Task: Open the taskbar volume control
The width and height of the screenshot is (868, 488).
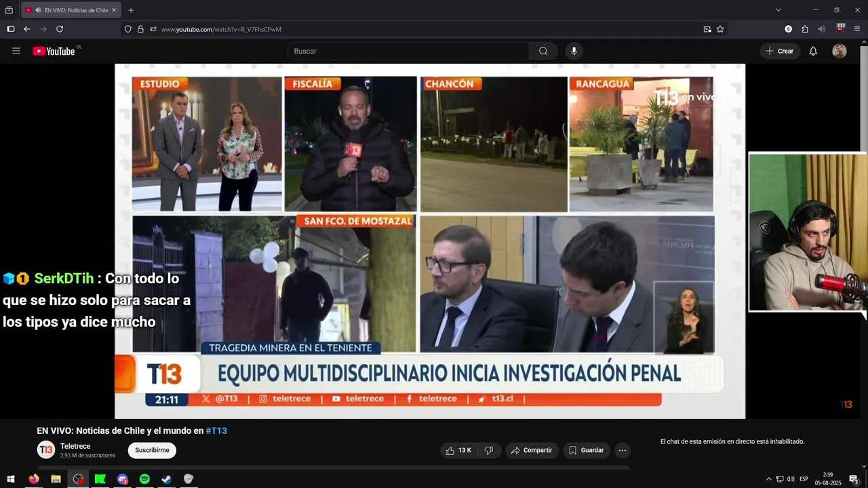Action: (790, 479)
